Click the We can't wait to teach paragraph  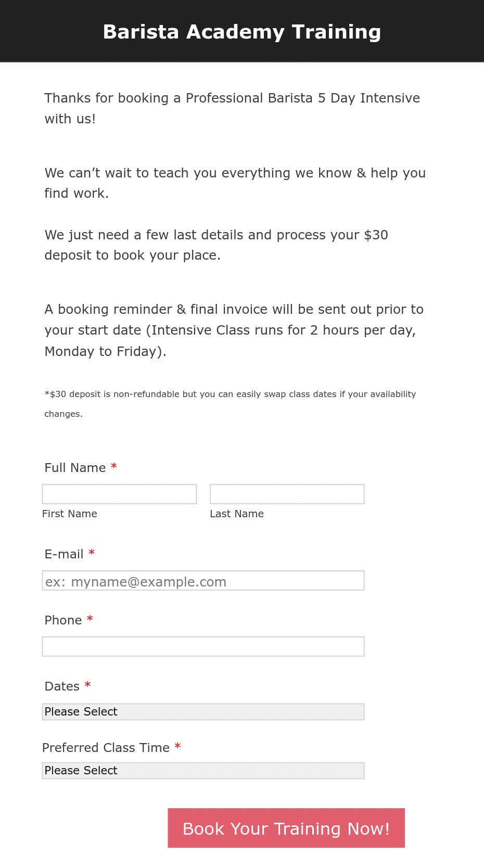[235, 183]
